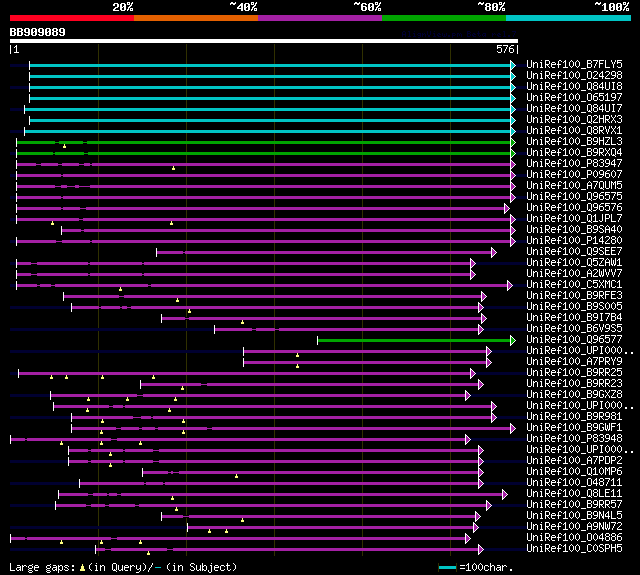Click the yellow query-gap marker in the legend
Viewport: 640px width, 575px height.
[x=82, y=568]
